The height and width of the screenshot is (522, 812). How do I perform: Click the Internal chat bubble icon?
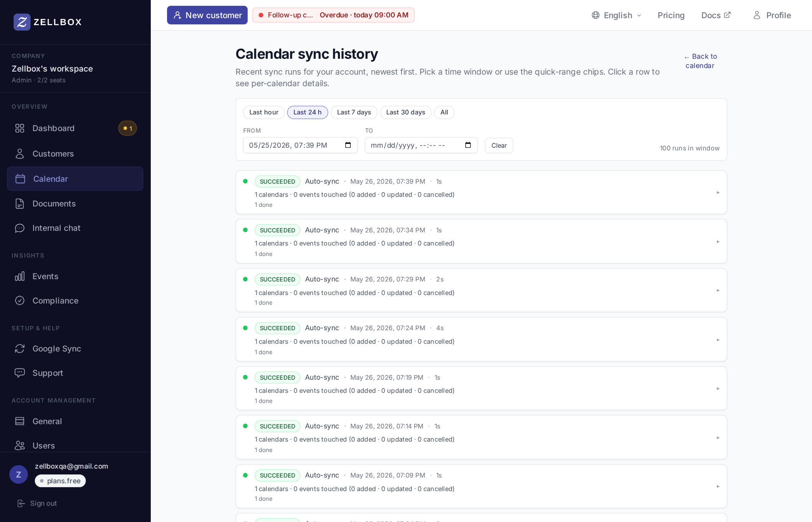(x=20, y=228)
